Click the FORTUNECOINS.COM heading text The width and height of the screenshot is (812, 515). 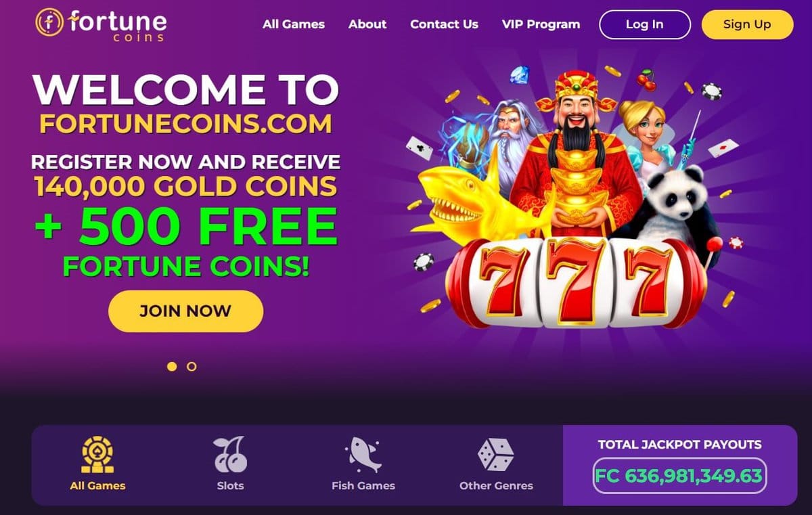click(185, 123)
